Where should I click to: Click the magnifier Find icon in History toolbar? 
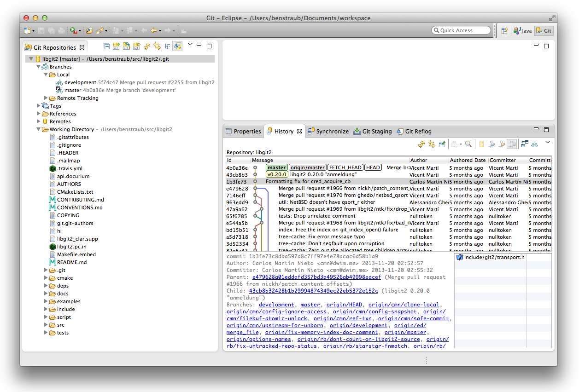468,144
